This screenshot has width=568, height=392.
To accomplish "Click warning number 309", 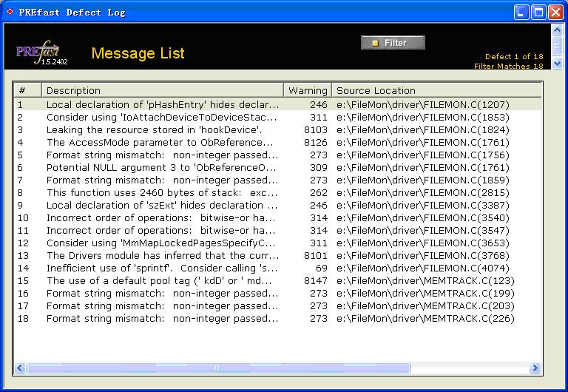I will point(319,168).
